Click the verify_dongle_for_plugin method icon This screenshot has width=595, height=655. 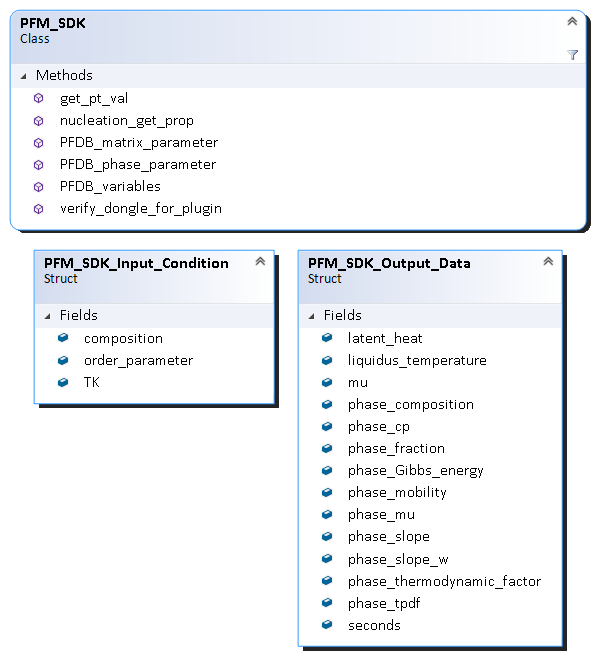pos(38,209)
